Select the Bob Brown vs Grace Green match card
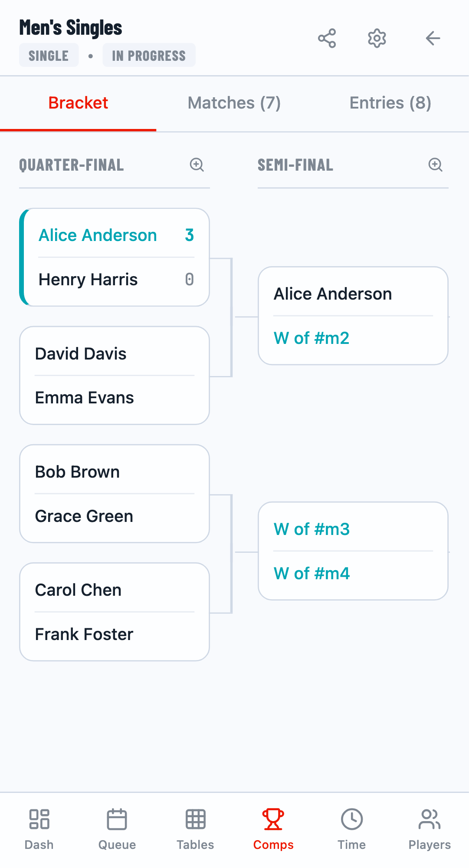 (x=114, y=494)
